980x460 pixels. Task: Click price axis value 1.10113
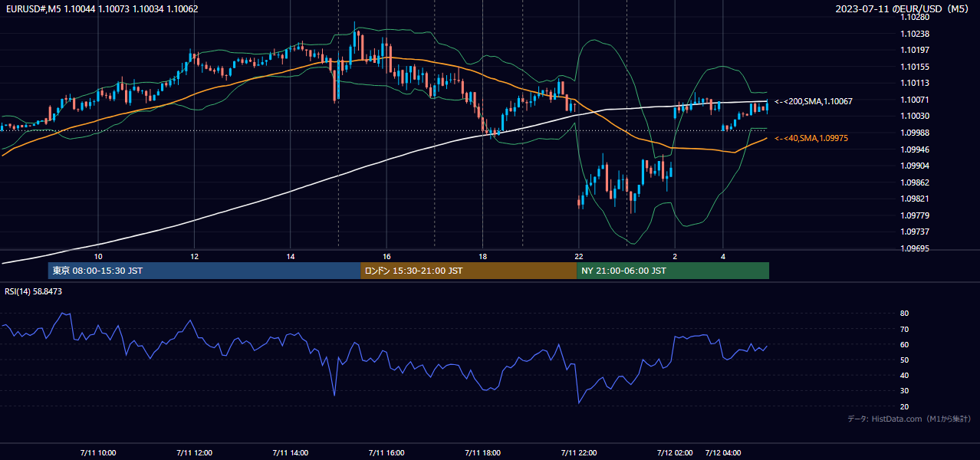[x=915, y=83]
